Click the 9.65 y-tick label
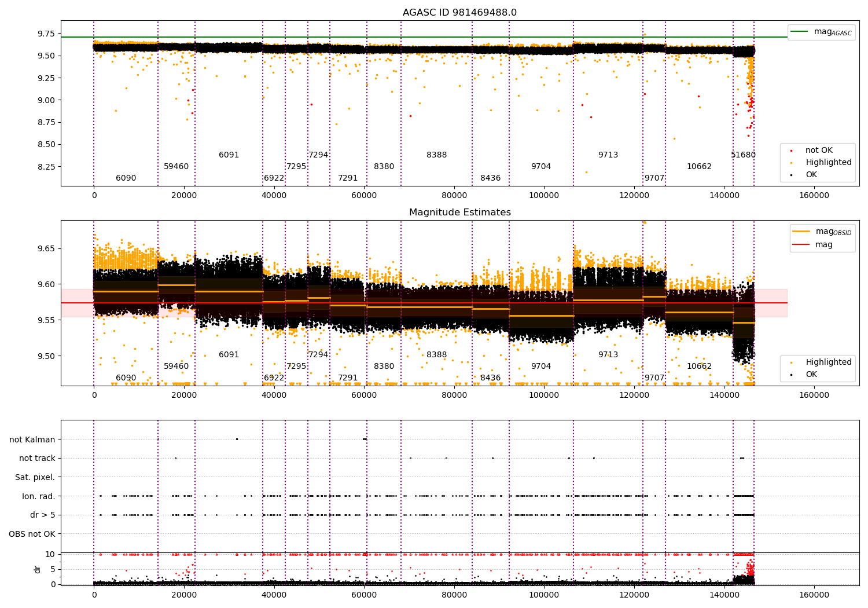The width and height of the screenshot is (868, 608). [45, 249]
